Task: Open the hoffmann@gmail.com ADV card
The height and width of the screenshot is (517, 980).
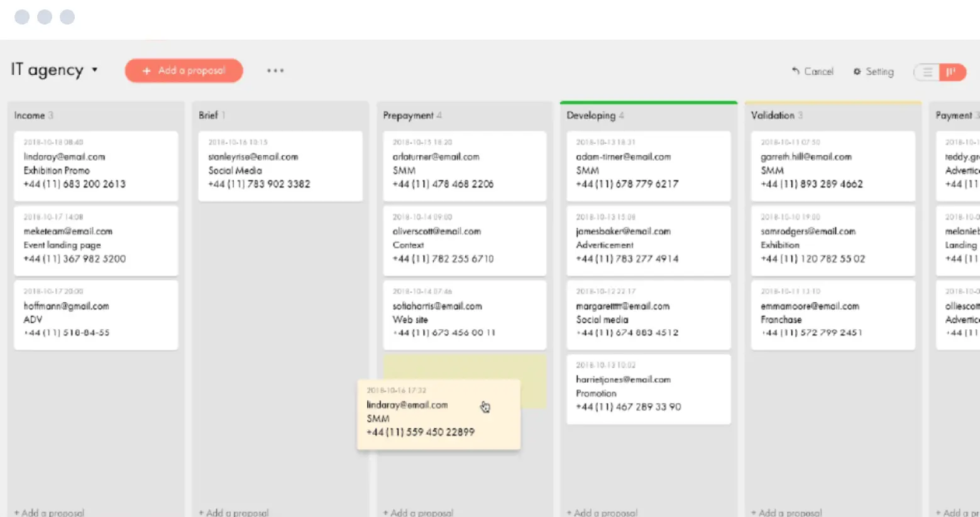Action: [96, 315]
